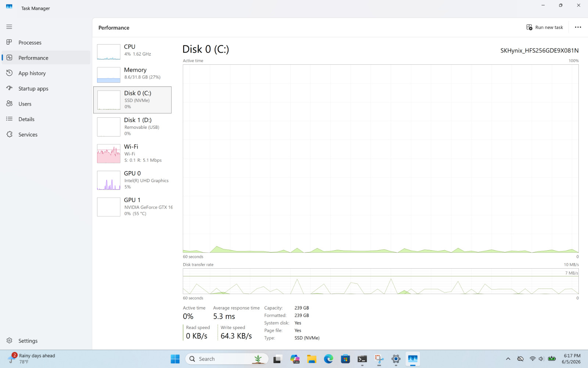Go to Processes tab label
Viewport: 588px width, 368px height.
tap(30, 43)
